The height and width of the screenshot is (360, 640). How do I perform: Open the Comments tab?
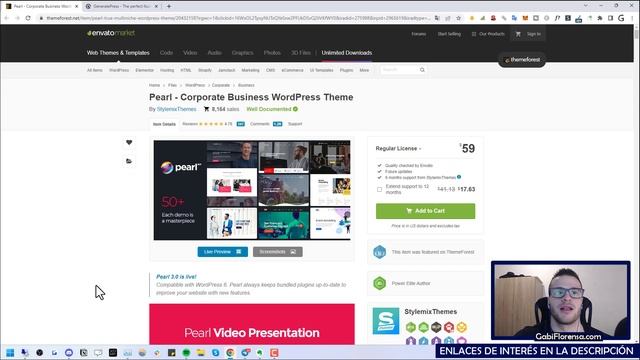coord(266,124)
